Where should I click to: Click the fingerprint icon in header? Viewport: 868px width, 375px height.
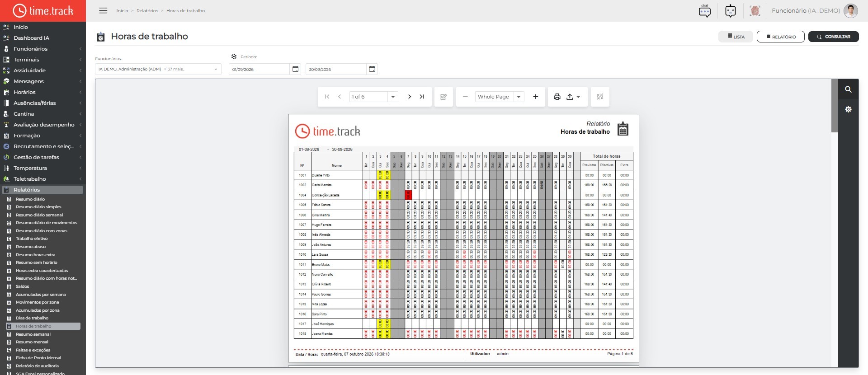[x=755, y=10]
